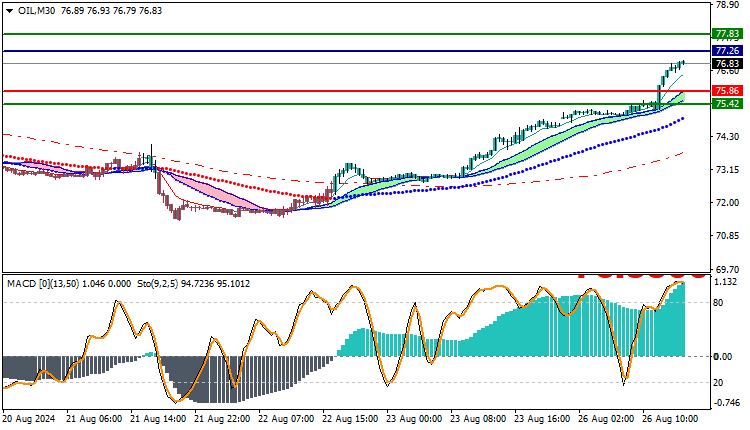Select the green 75.42 level label
The height and width of the screenshot is (430, 750).
[727, 104]
